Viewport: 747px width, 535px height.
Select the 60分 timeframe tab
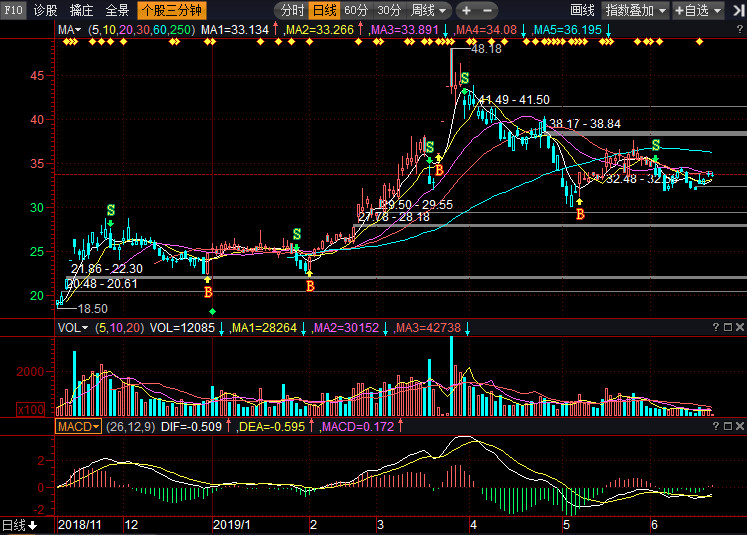pos(355,10)
